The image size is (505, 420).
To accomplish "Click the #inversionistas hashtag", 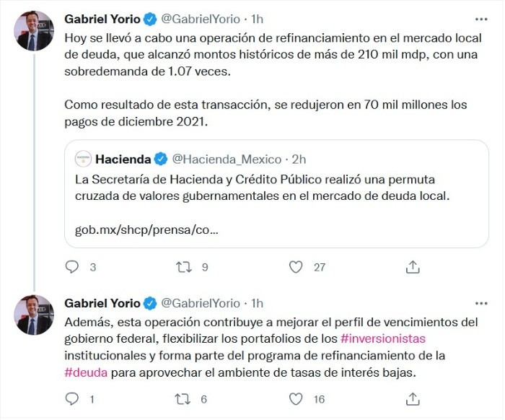I will (x=383, y=338).
